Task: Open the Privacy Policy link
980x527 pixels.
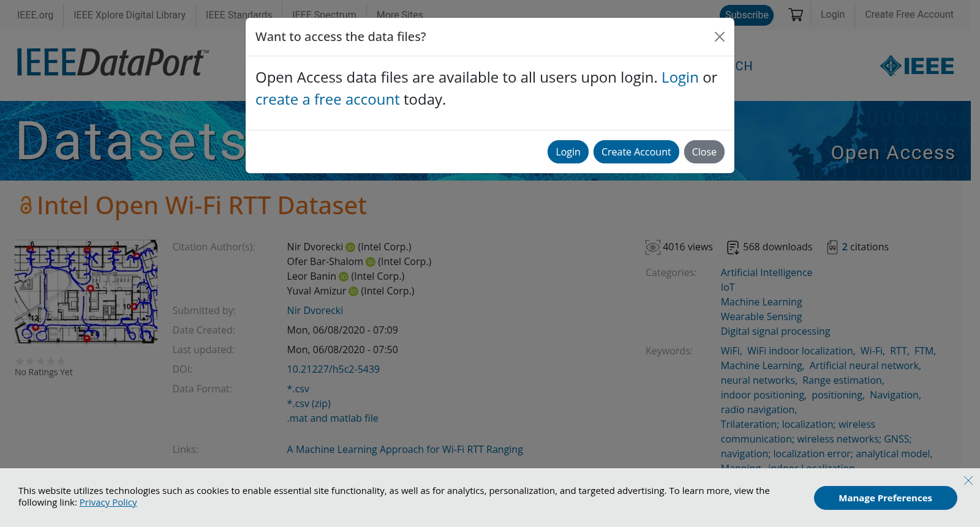Action: point(108,503)
